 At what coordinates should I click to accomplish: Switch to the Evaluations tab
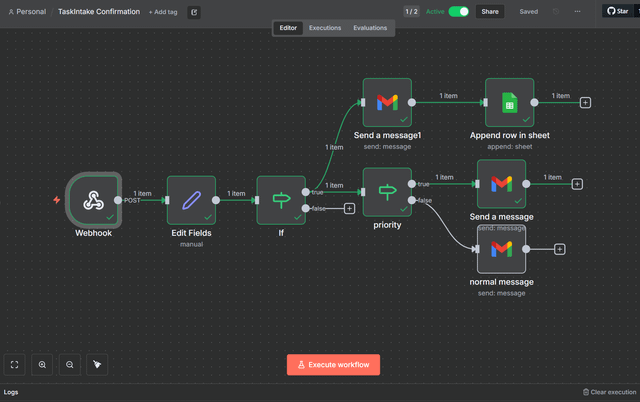coord(370,28)
